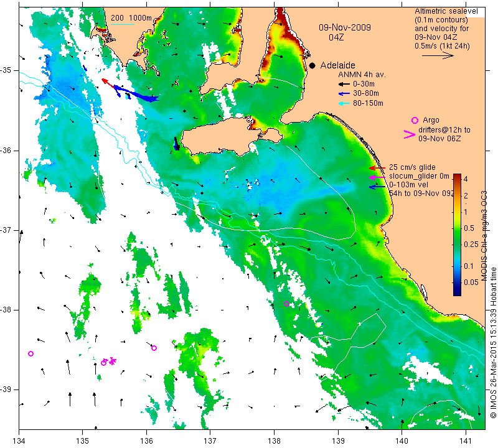Click the large blue ANMN current arrow
The height and width of the screenshot is (448, 498).
click(136, 94)
